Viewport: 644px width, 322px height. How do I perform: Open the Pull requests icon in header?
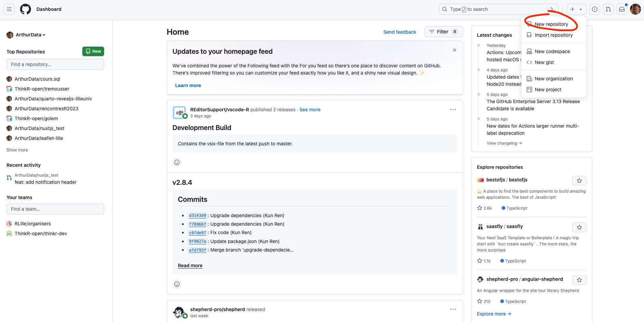(608, 9)
